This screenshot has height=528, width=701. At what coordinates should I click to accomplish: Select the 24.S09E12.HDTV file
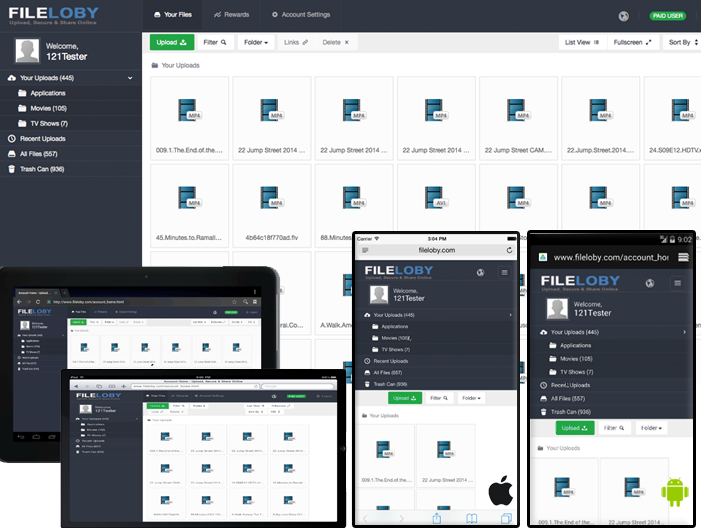click(672, 118)
